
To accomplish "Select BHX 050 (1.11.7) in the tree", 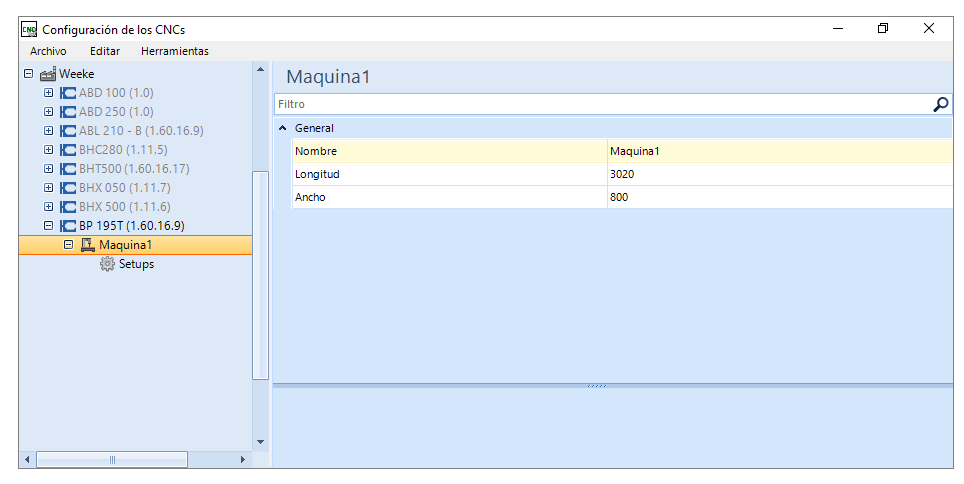I will [x=125, y=188].
